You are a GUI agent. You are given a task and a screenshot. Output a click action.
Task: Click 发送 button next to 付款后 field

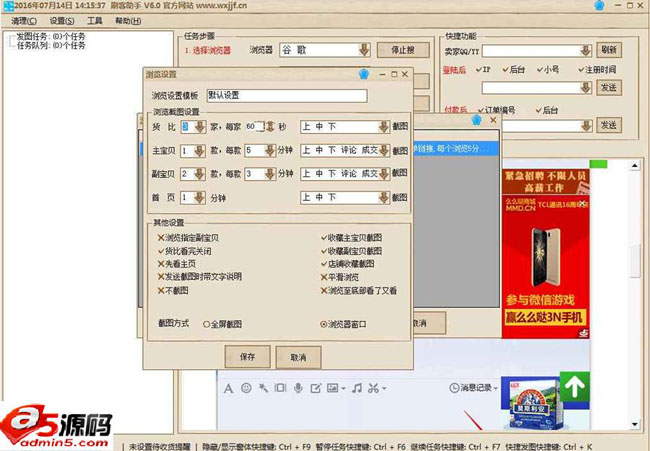609,125
